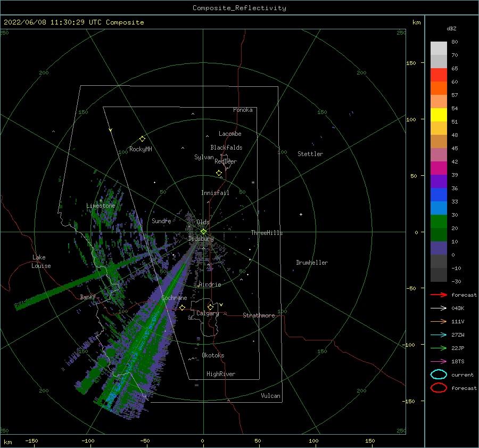Select the white 04DK arrow in legend
Screen dimensions: 479x448
point(439,308)
